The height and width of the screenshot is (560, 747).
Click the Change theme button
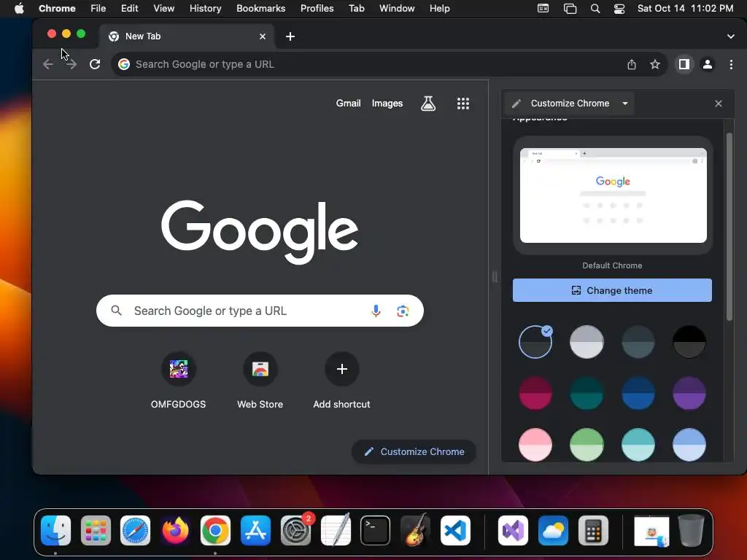tap(612, 290)
